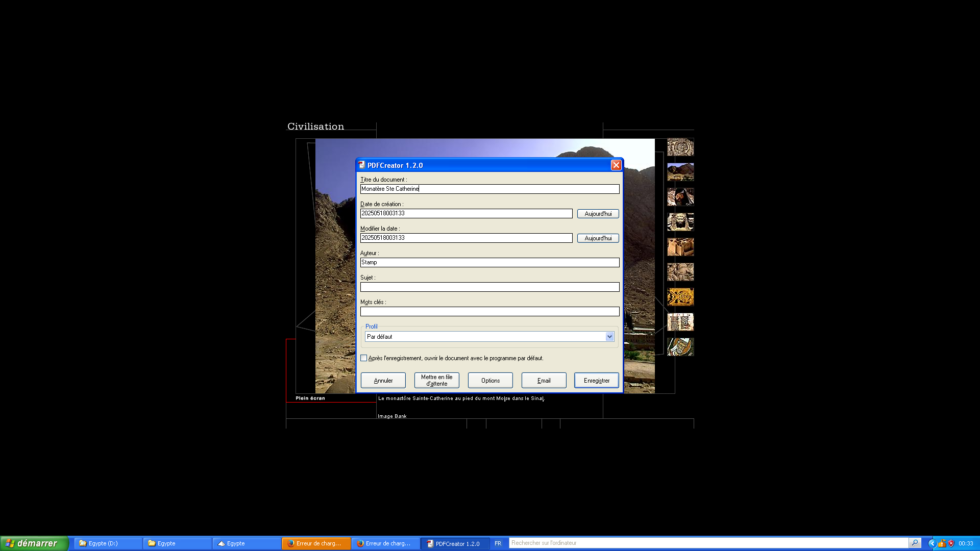980x551 pixels.
Task: Set modification date with its Aujourd'hui button
Action: point(598,238)
